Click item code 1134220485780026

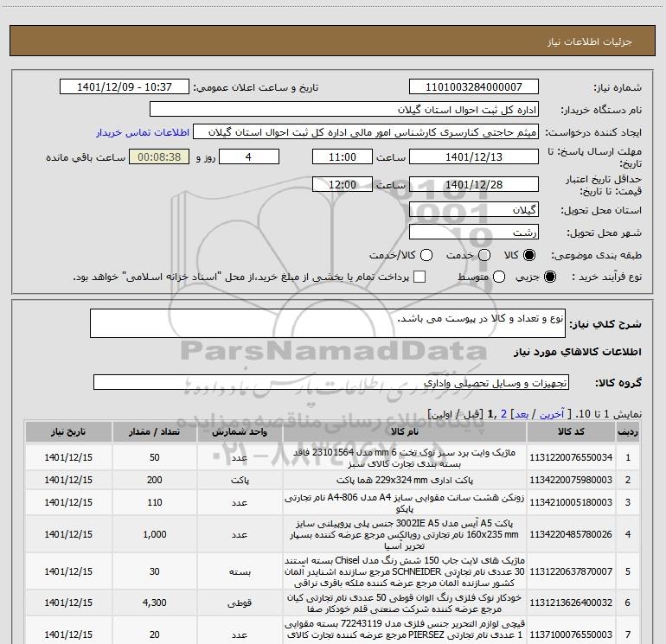571,534
